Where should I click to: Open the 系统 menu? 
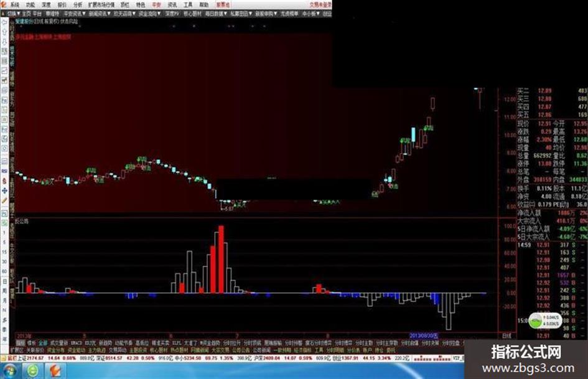click(x=15, y=5)
